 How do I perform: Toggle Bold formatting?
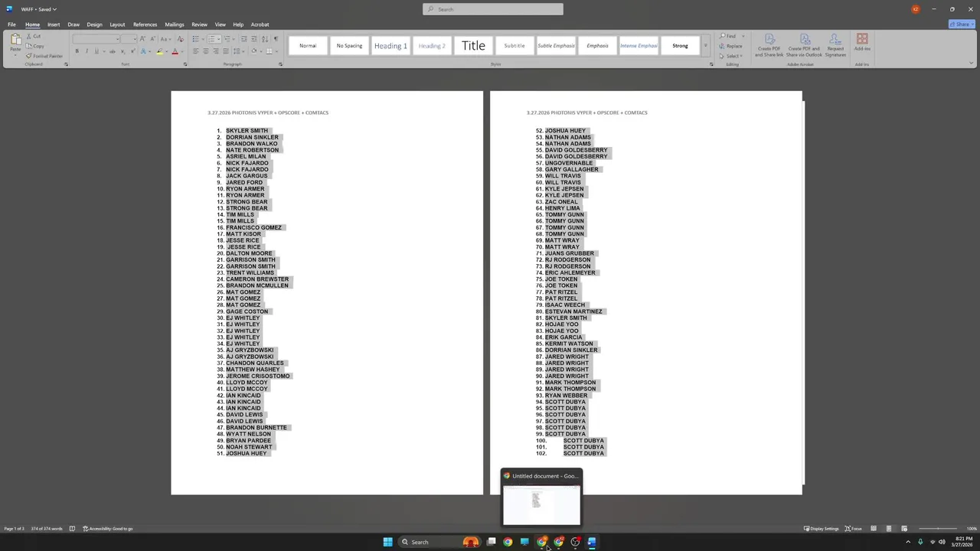pyautogui.click(x=77, y=51)
